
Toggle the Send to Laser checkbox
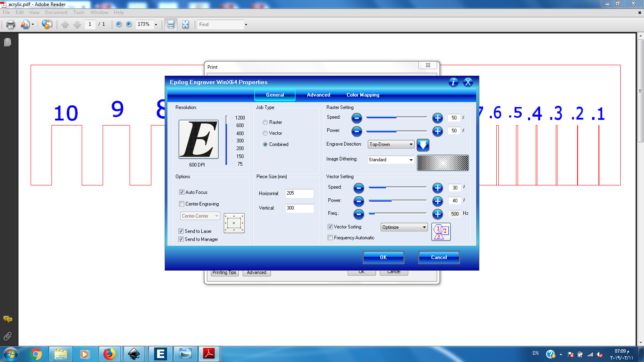click(x=181, y=231)
